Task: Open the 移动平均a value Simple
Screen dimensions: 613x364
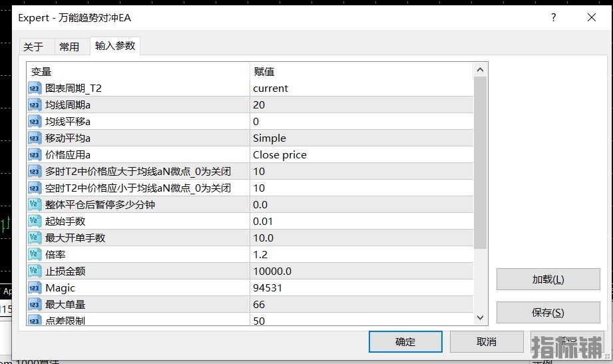Action: (359, 138)
